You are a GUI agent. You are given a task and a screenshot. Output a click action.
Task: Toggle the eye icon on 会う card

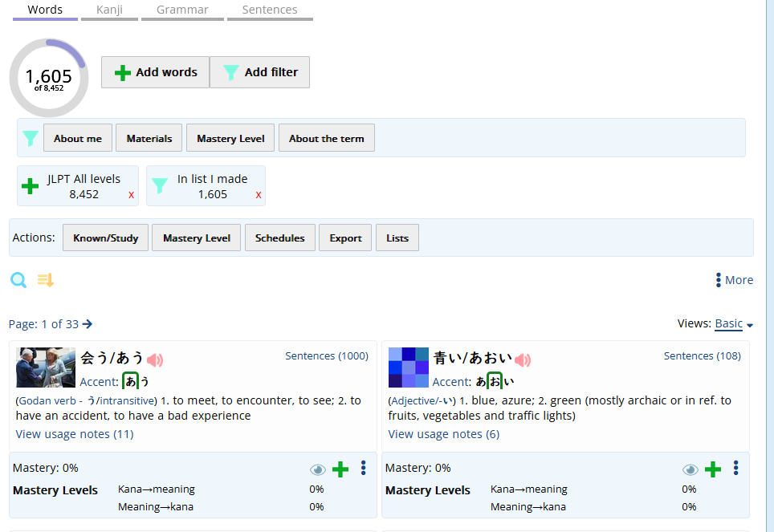[318, 470]
